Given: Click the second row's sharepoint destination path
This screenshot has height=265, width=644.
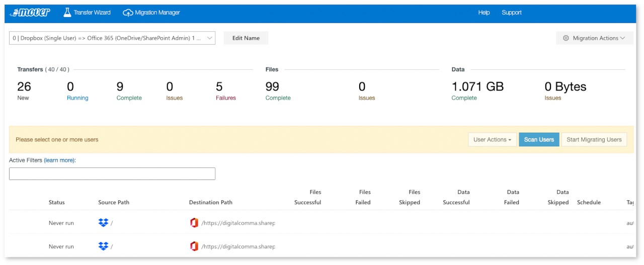Looking at the screenshot, I should point(238,246).
